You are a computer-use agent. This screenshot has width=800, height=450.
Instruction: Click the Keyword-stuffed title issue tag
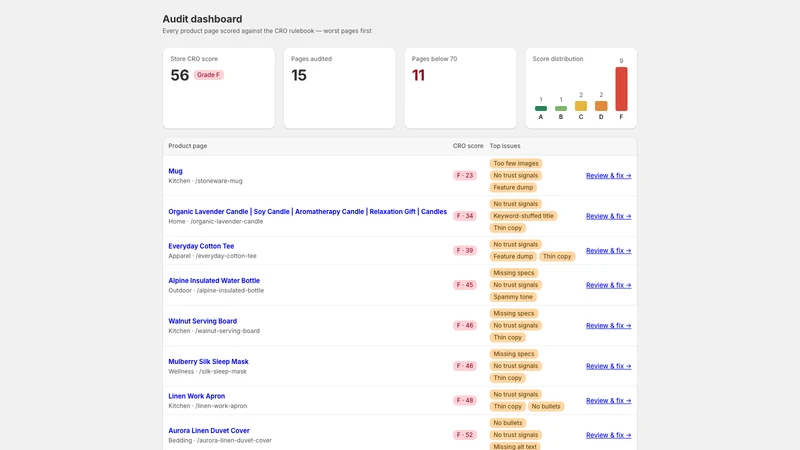tap(523, 216)
